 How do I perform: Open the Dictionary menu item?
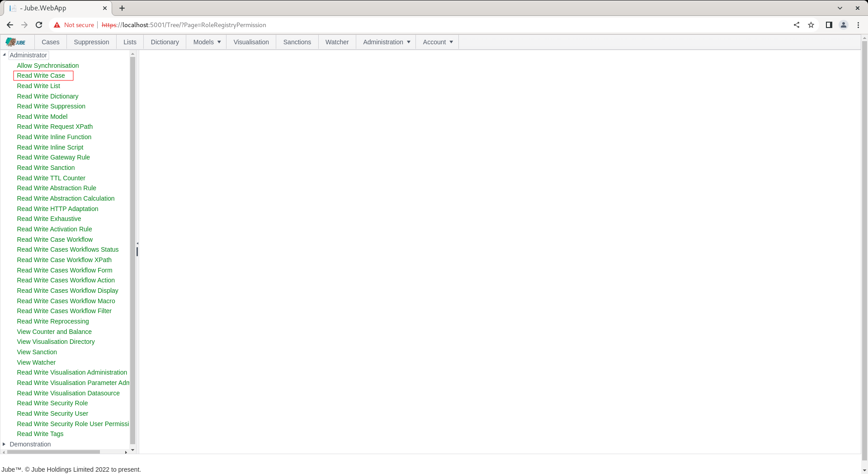click(x=165, y=42)
